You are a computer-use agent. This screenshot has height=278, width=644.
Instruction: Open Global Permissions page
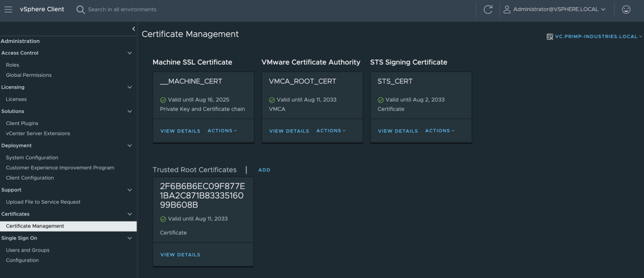point(29,75)
